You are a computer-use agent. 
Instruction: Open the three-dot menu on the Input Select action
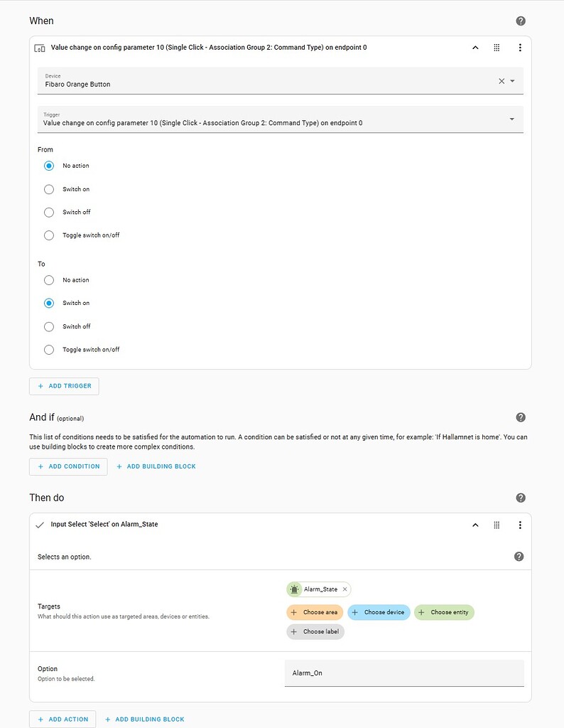[x=520, y=525]
